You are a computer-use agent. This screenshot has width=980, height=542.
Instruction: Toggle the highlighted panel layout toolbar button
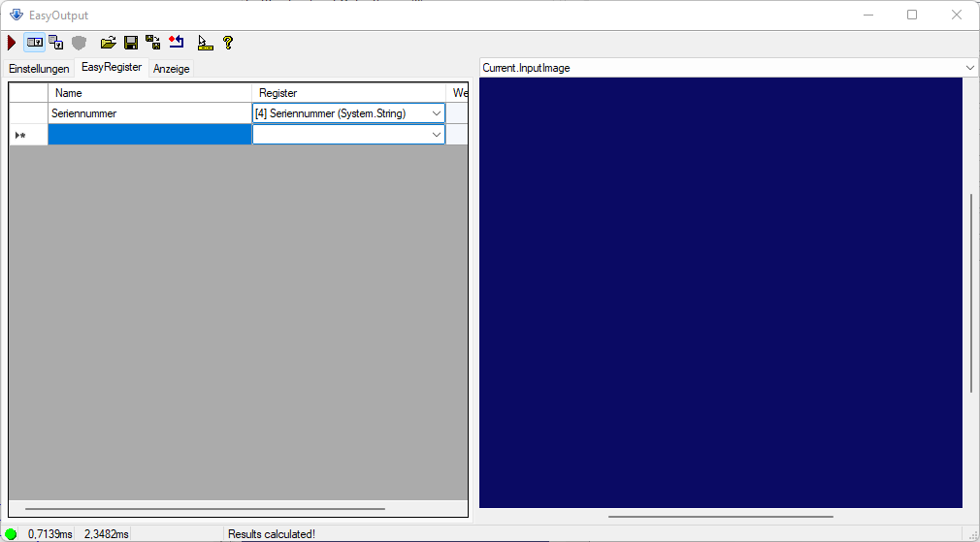tap(35, 43)
